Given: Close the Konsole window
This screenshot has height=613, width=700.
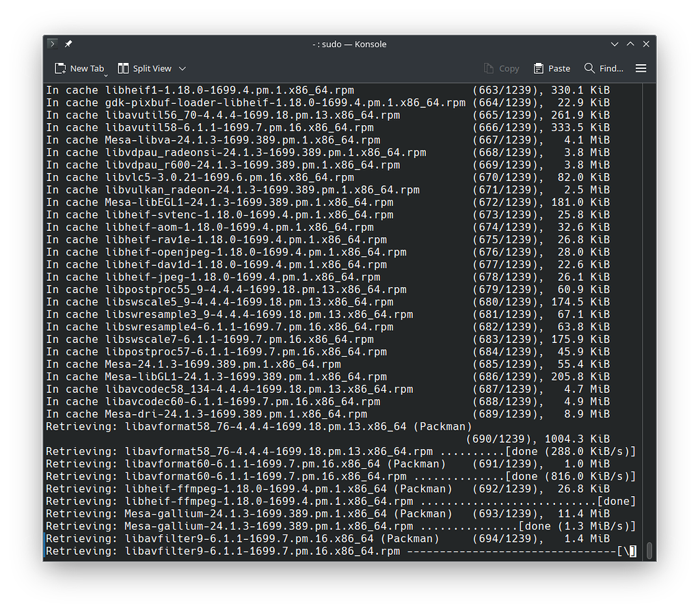Looking at the screenshot, I should (646, 44).
